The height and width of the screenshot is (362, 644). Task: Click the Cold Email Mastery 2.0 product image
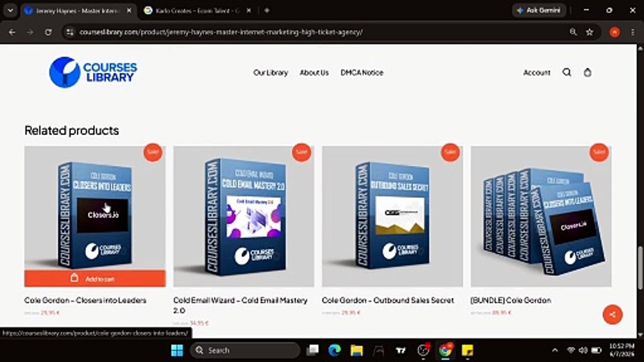pyautogui.click(x=244, y=217)
